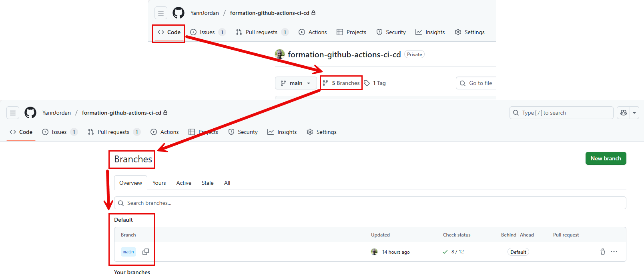Select the Active branches tab

point(184,183)
